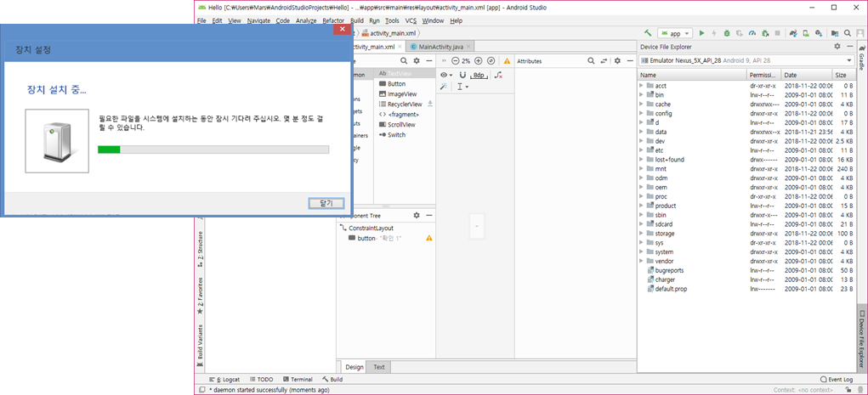Expand the sdcard folder
This screenshot has width=868, height=395.
pos(642,224)
